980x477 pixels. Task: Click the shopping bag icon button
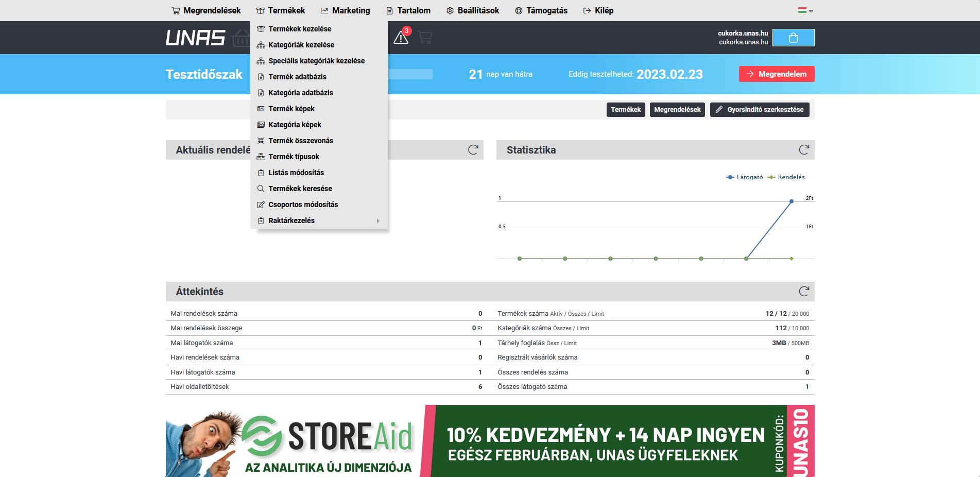(x=793, y=38)
